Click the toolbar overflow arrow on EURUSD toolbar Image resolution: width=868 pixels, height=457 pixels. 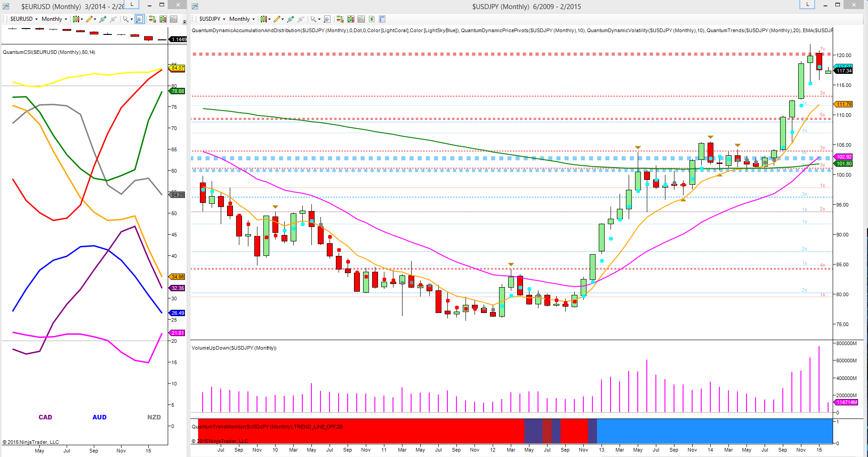[184, 22]
